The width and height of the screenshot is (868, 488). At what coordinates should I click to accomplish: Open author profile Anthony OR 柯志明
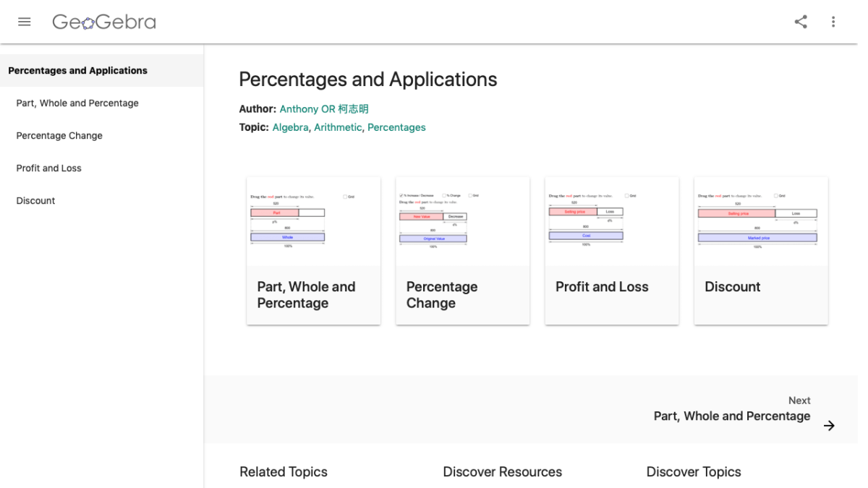pyautogui.click(x=323, y=108)
